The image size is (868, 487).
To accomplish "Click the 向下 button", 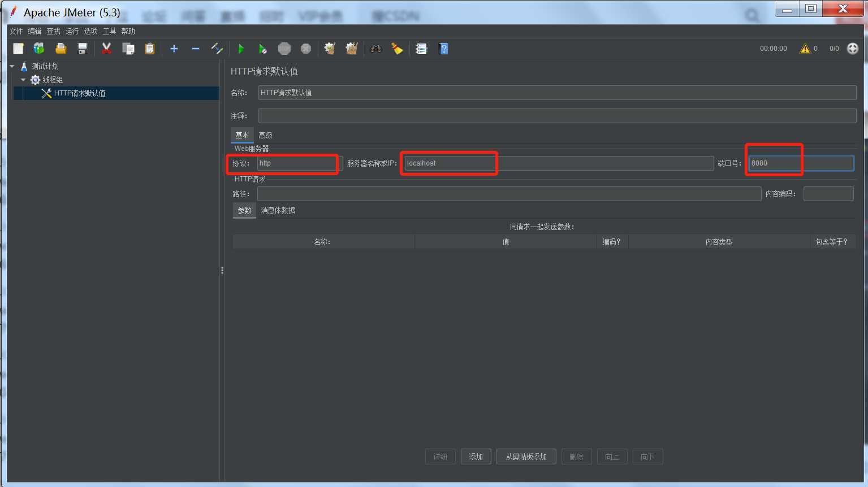I will tap(647, 456).
